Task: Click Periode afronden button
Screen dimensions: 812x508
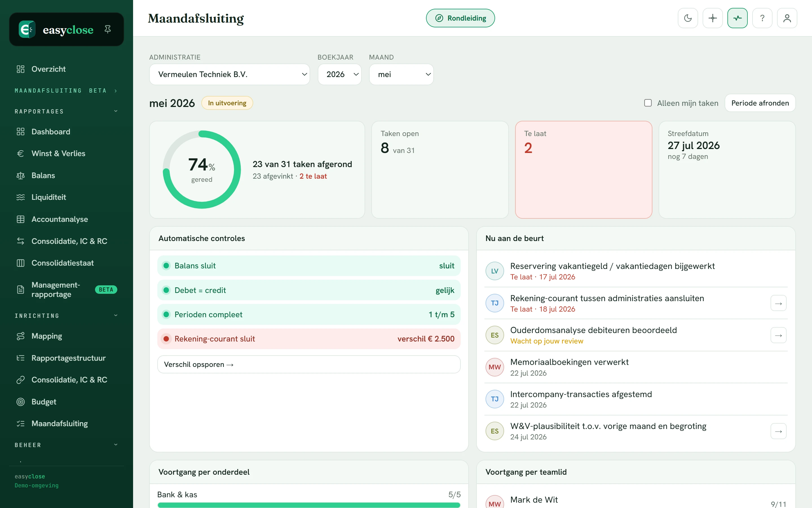Action: click(760, 103)
